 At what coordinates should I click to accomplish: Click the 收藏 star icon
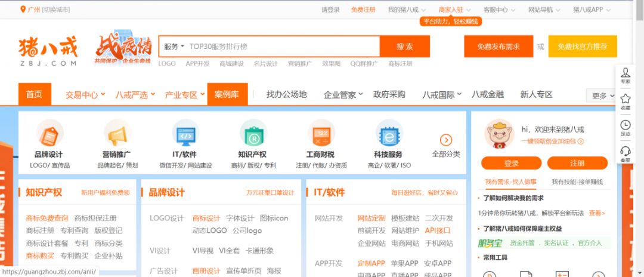(x=625, y=99)
